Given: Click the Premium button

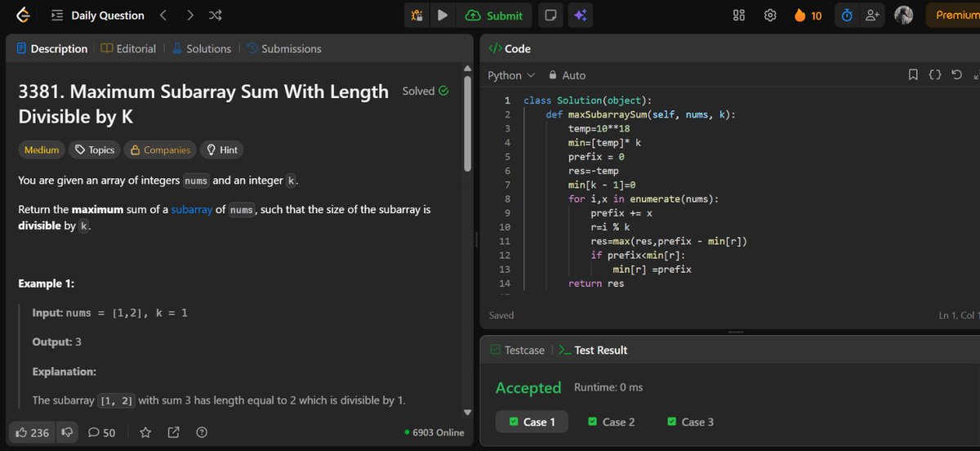Looking at the screenshot, I should click(x=953, y=15).
